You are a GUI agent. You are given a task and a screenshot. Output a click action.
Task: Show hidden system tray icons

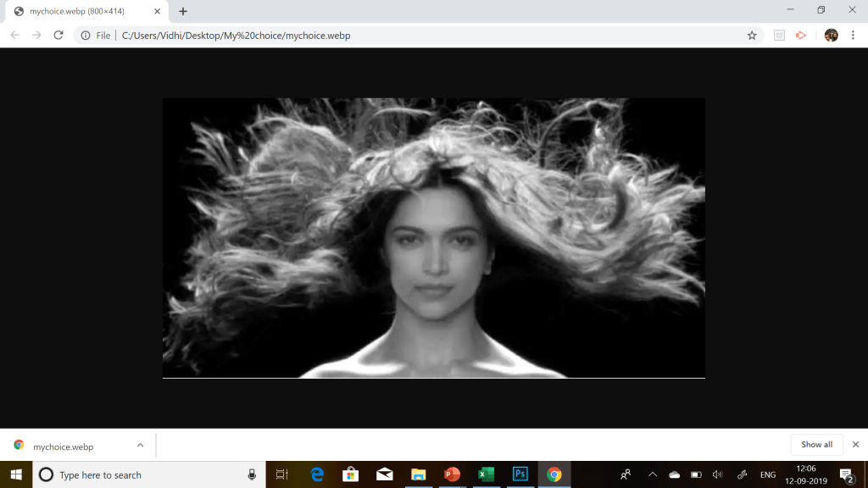coord(652,474)
